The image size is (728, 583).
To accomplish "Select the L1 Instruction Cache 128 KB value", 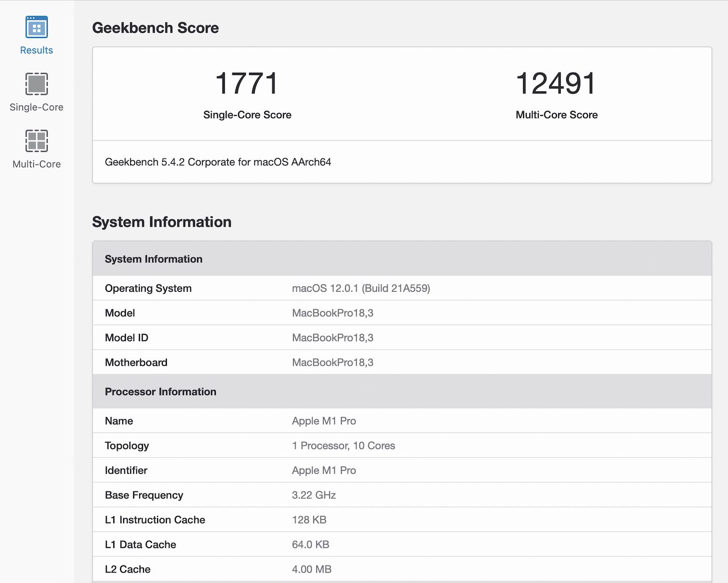I will [x=309, y=520].
